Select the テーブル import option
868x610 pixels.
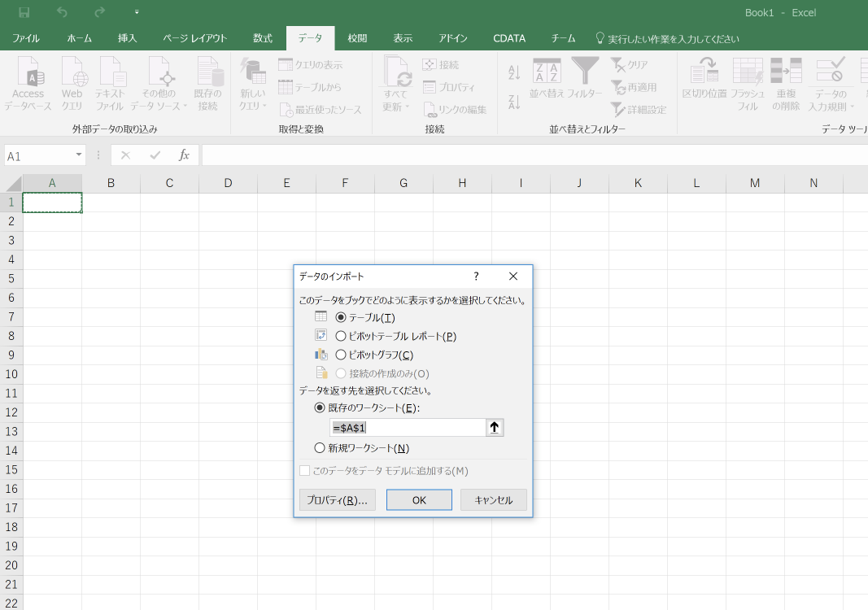pyautogui.click(x=340, y=317)
